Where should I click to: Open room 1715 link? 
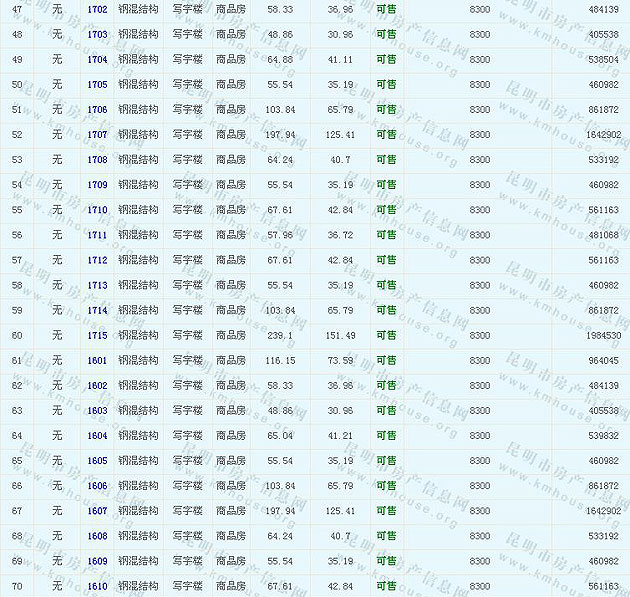(97, 335)
